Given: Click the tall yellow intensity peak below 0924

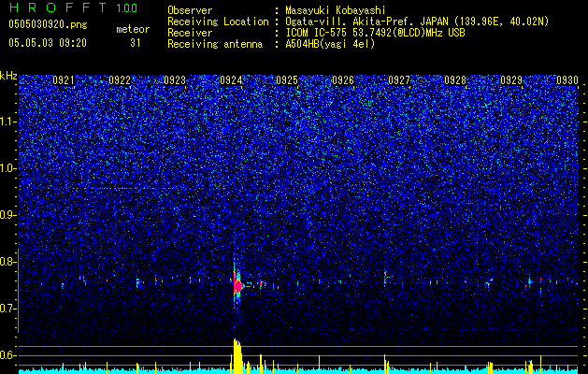Looking at the screenshot, I should click(x=237, y=356).
